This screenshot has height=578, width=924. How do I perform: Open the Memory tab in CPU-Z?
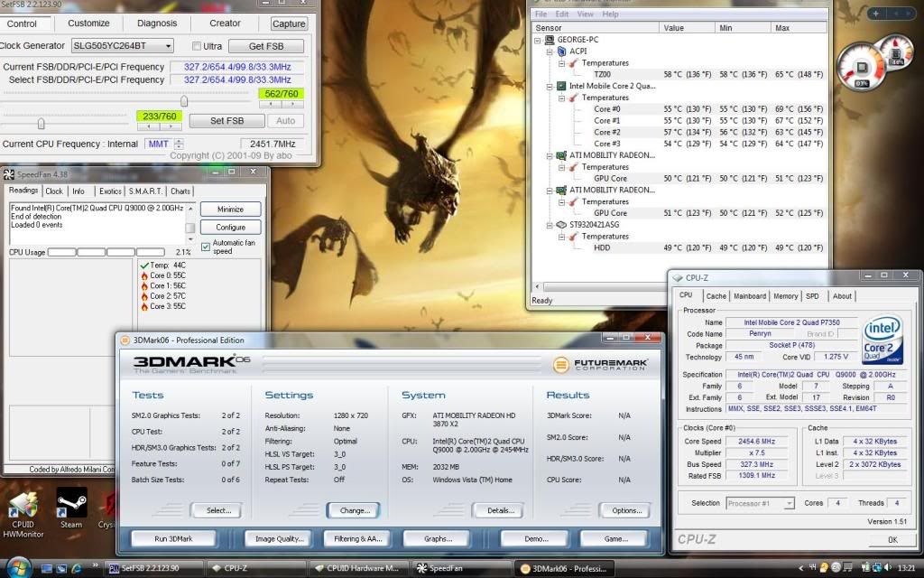pyautogui.click(x=786, y=296)
